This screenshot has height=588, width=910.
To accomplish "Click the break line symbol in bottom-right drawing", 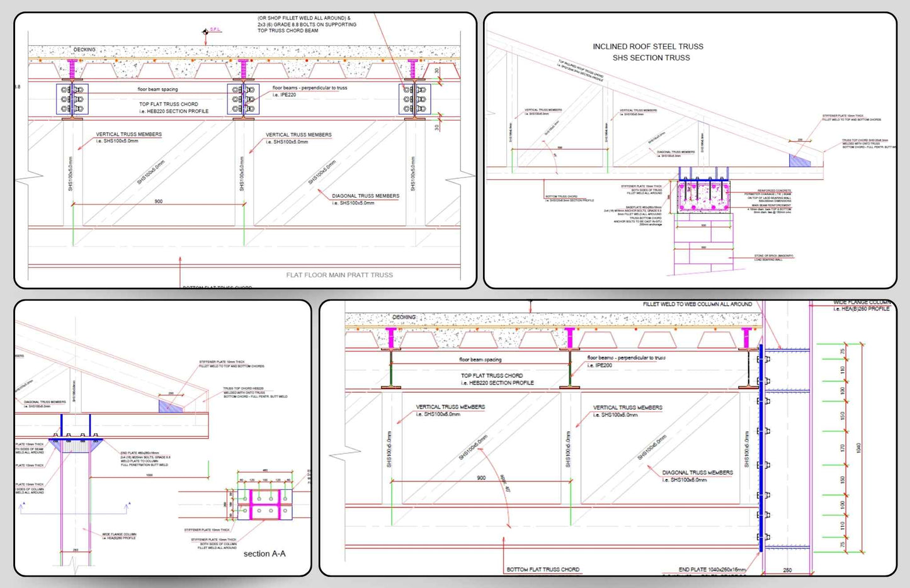I will click(338, 453).
